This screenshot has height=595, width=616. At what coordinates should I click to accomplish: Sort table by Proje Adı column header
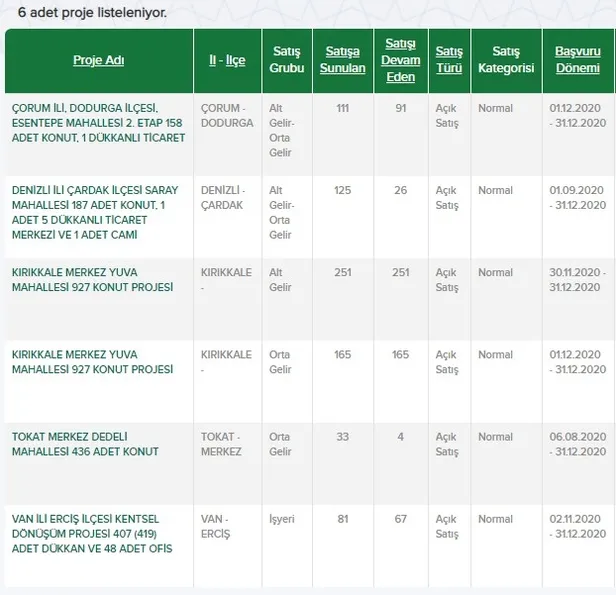click(98, 61)
